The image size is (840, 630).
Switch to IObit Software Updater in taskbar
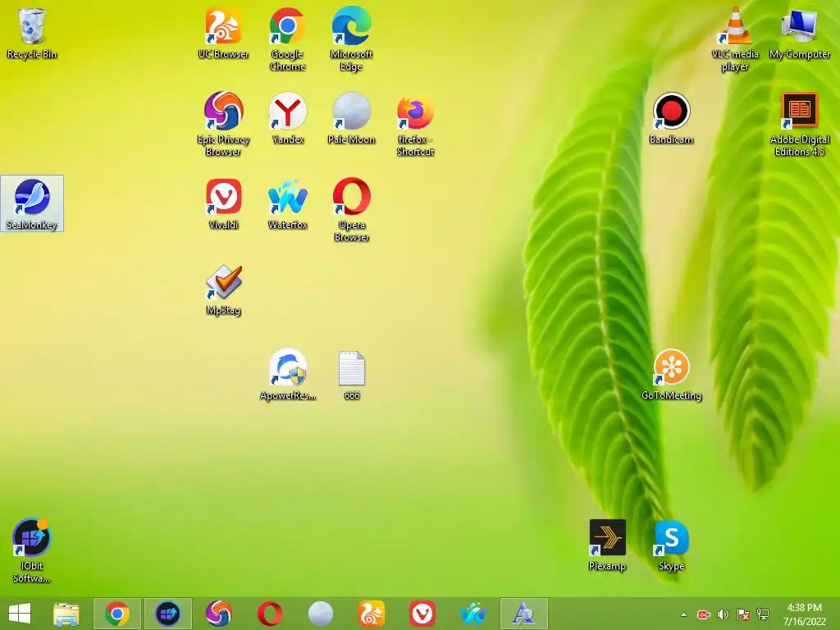pos(167,614)
